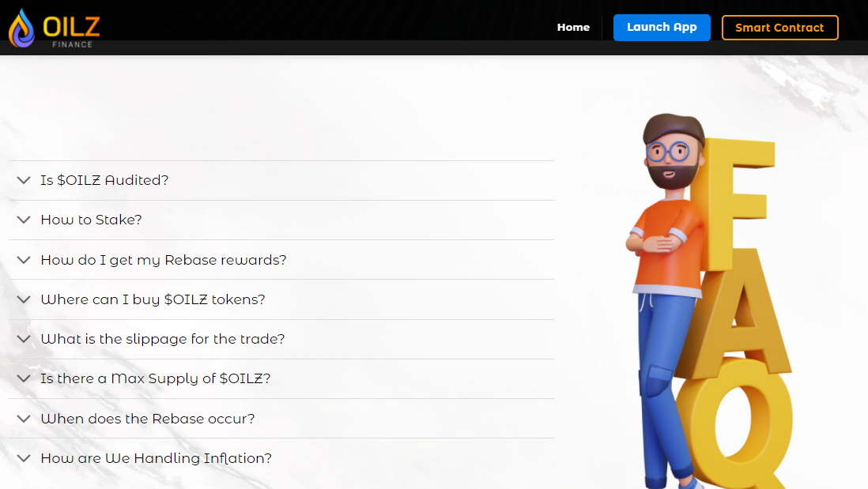Expand chevron beside How are We Handling Inflation?
This screenshot has height=489, width=868.
(x=23, y=458)
